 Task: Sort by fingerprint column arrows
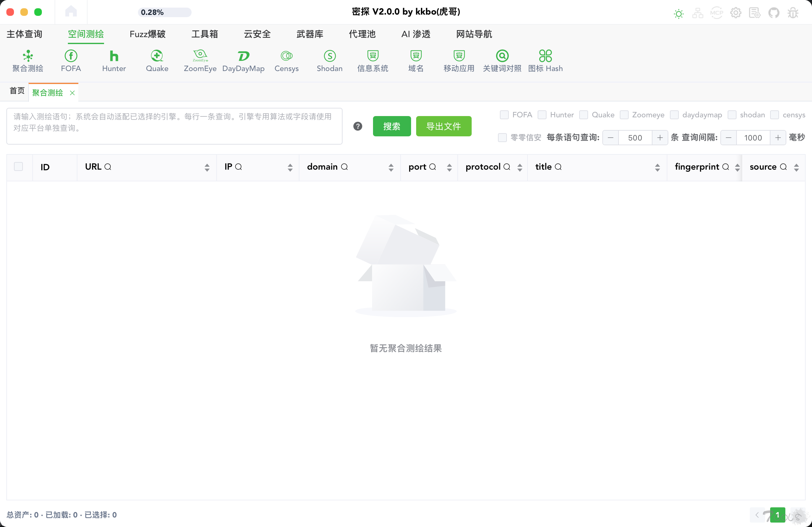click(737, 167)
